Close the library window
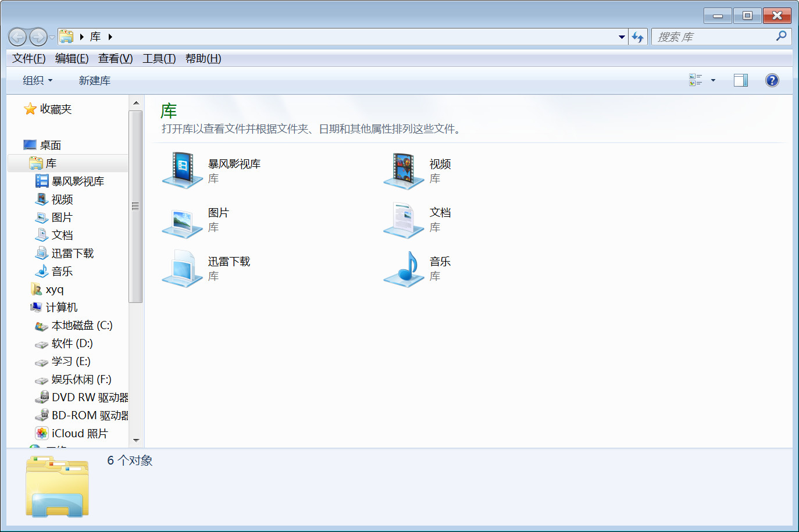The width and height of the screenshot is (799, 532). coord(777,16)
